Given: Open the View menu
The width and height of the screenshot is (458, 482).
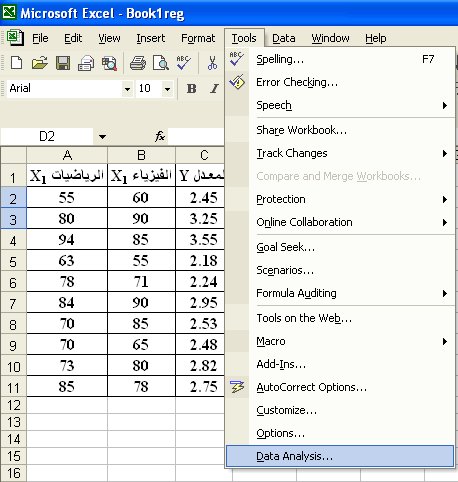Looking at the screenshot, I should click(109, 38).
